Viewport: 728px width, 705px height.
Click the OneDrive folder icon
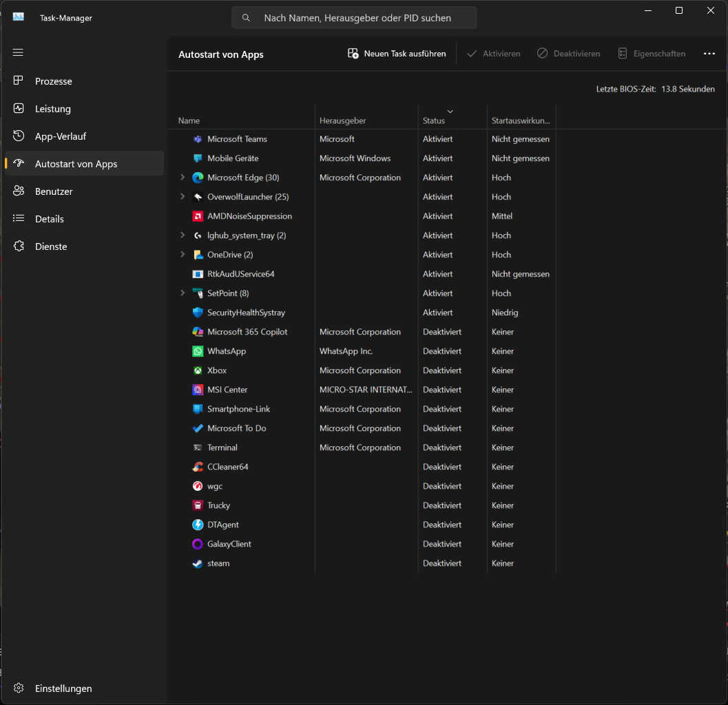pos(198,255)
